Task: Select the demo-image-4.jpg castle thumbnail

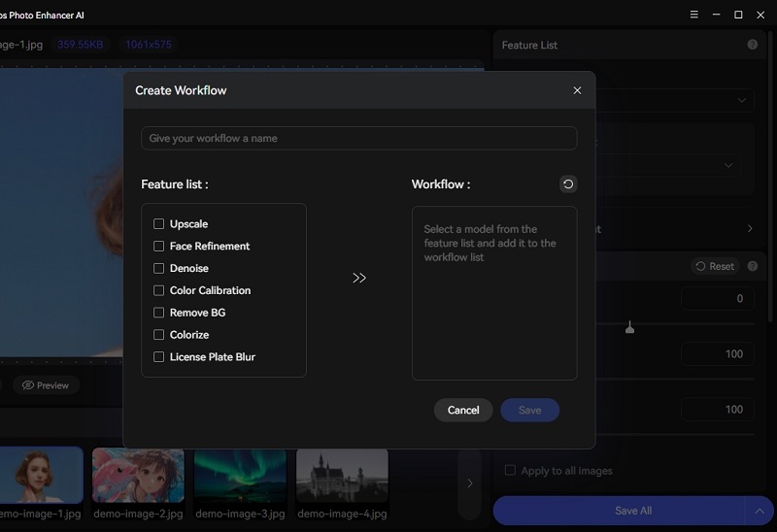Action: pos(343,476)
